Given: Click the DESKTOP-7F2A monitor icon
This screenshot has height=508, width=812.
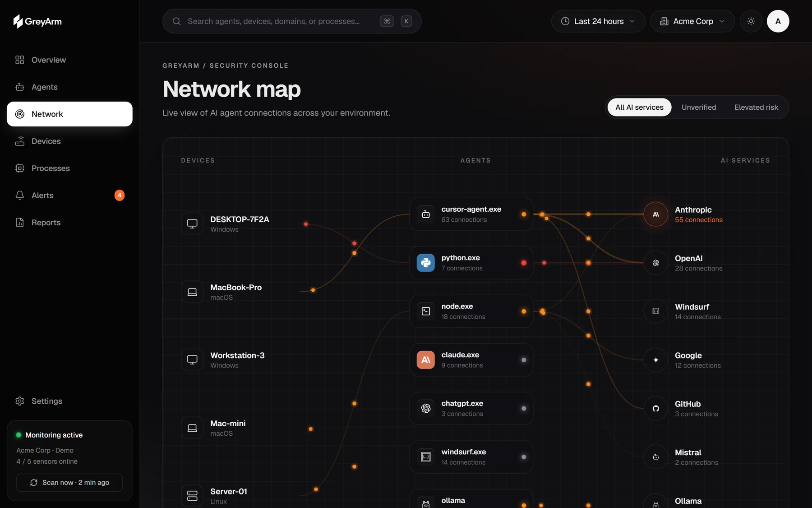Looking at the screenshot, I should (192, 224).
